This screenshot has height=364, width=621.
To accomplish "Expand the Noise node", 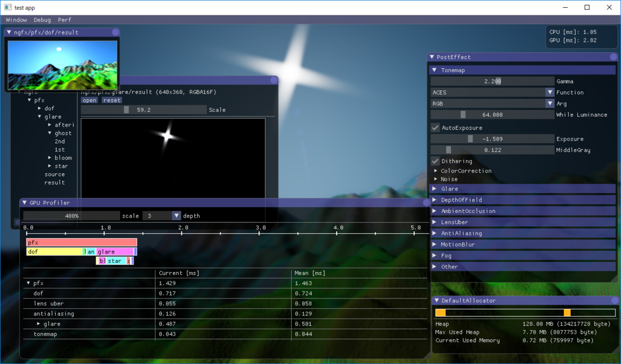I will click(x=436, y=179).
